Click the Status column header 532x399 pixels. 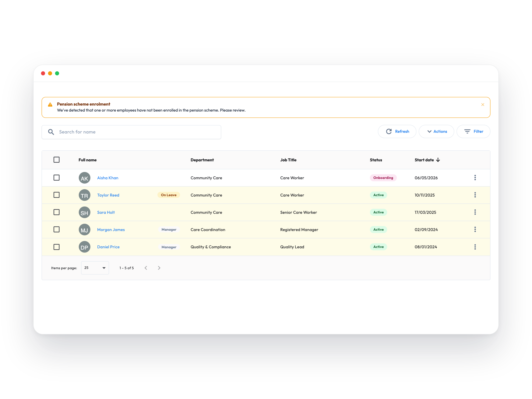376,160
